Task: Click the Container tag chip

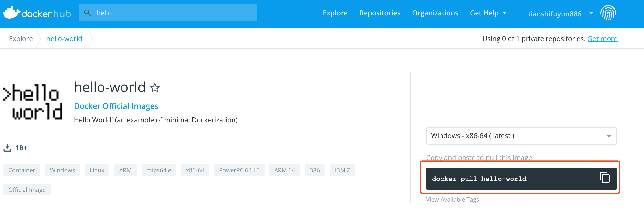Action: click(22, 170)
